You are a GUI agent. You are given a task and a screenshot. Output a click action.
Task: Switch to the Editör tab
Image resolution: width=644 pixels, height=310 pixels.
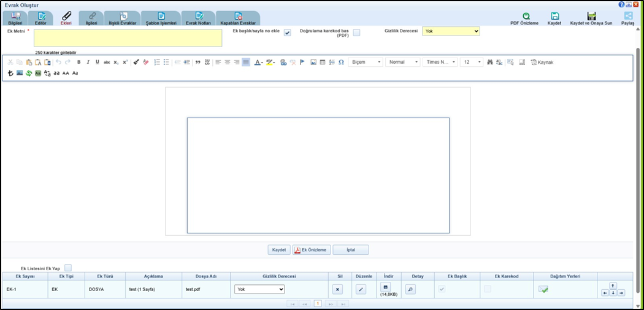point(40,19)
